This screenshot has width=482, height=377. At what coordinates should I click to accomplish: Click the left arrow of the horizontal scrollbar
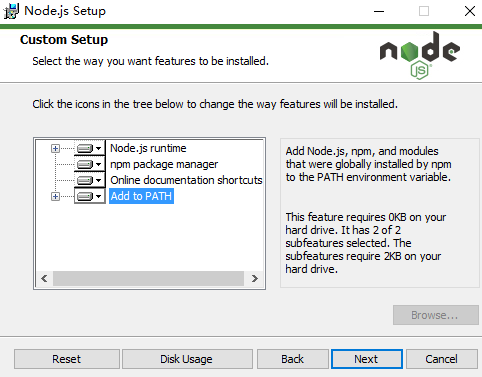44,278
